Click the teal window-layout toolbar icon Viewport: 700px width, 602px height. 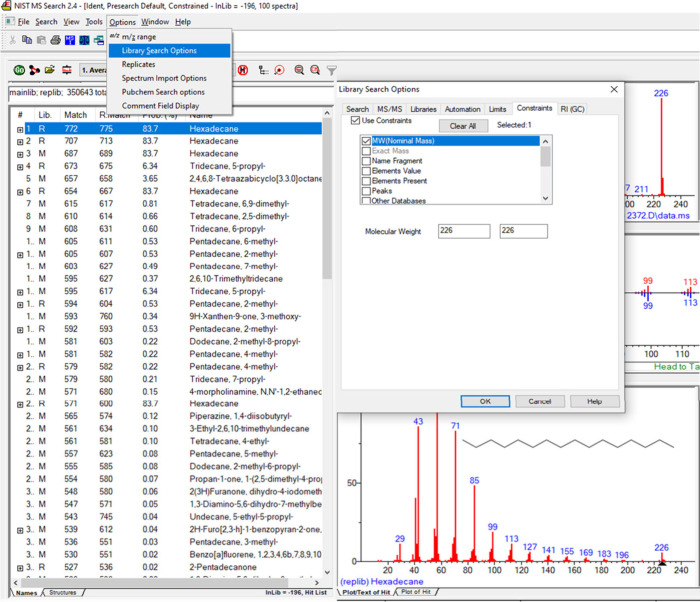point(99,40)
